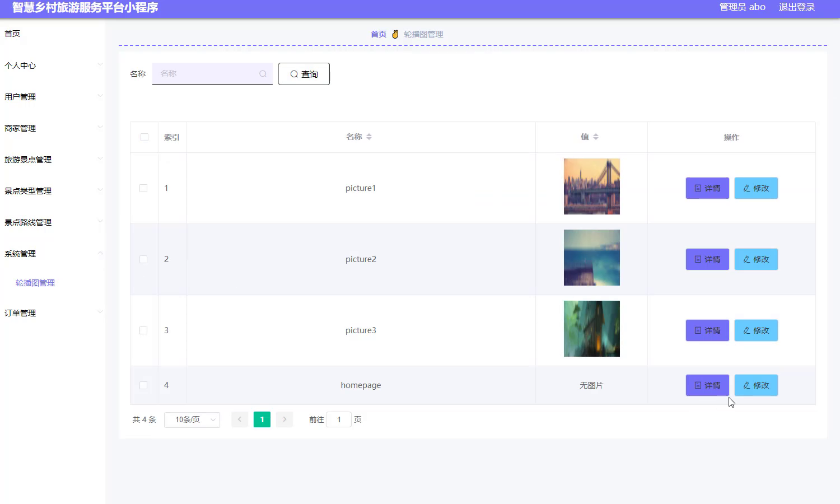
Task: Expand the 景点类型管理 sidebar menu
Action: click(53, 191)
